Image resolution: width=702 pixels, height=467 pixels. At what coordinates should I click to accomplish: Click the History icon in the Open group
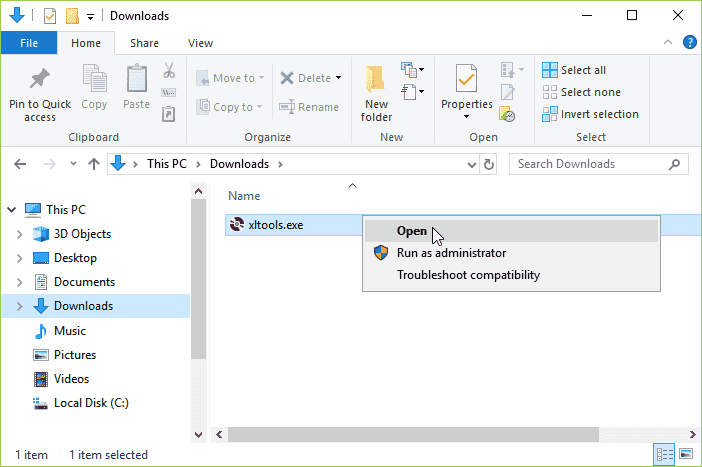click(507, 114)
